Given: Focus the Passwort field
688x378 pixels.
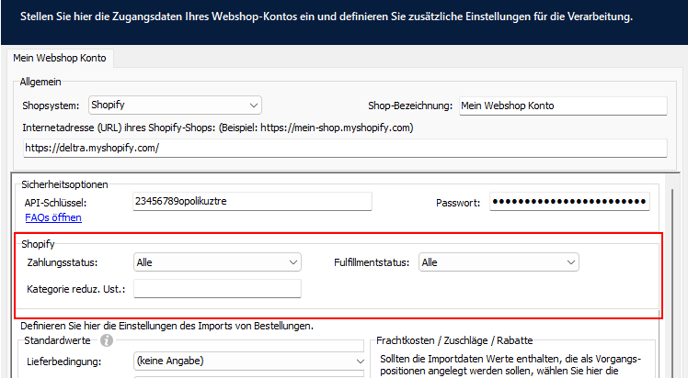Looking at the screenshot, I should click(x=570, y=202).
